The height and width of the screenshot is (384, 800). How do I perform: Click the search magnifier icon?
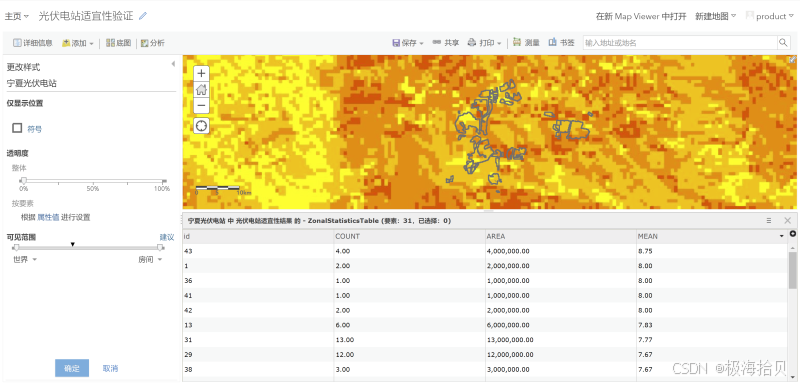(x=783, y=43)
